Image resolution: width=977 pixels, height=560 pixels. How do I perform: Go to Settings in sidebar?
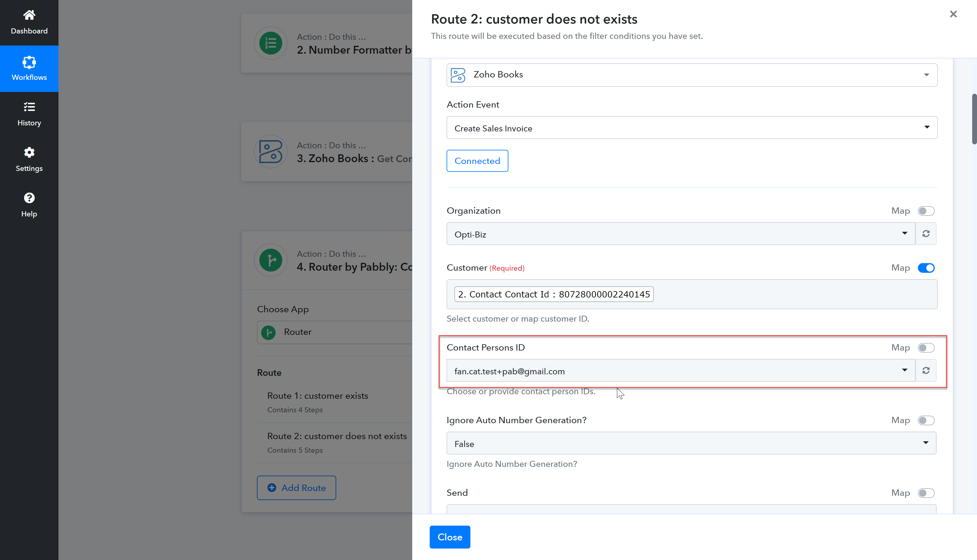tap(29, 160)
